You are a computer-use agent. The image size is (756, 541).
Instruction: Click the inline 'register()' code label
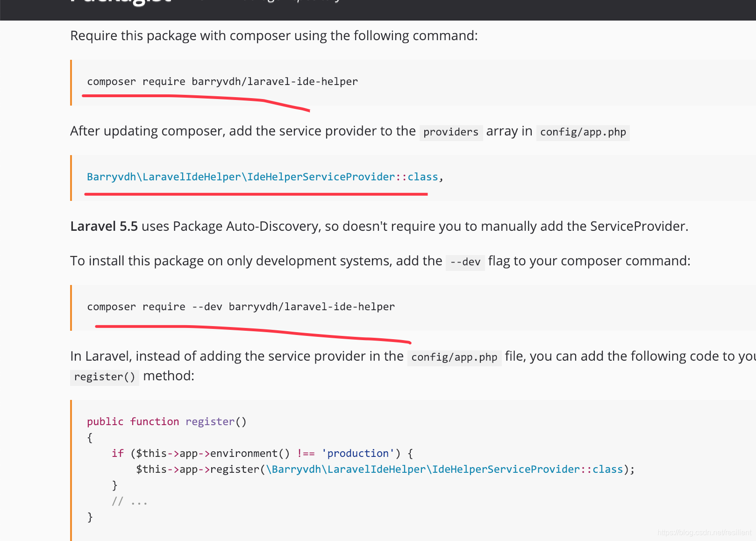click(x=105, y=377)
